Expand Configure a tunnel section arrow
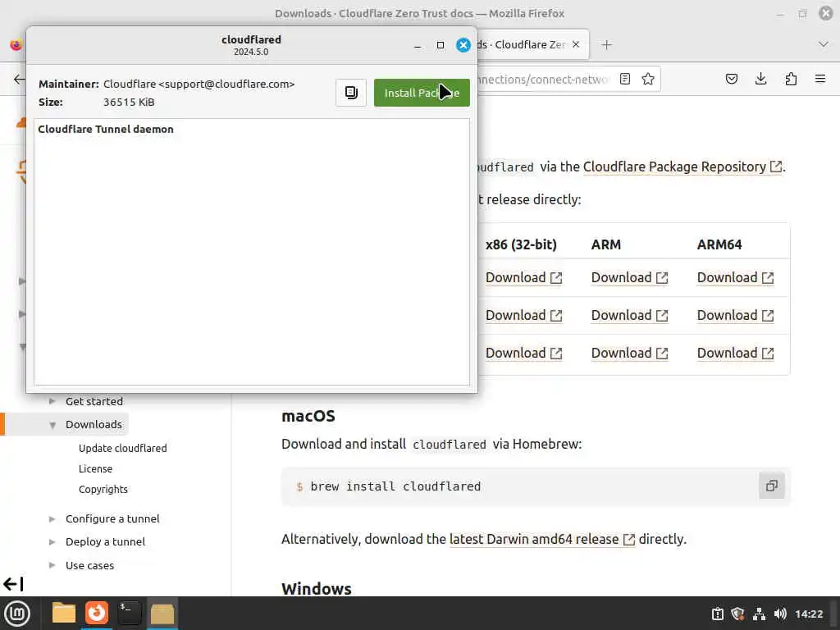This screenshot has width=840, height=630. tap(52, 518)
